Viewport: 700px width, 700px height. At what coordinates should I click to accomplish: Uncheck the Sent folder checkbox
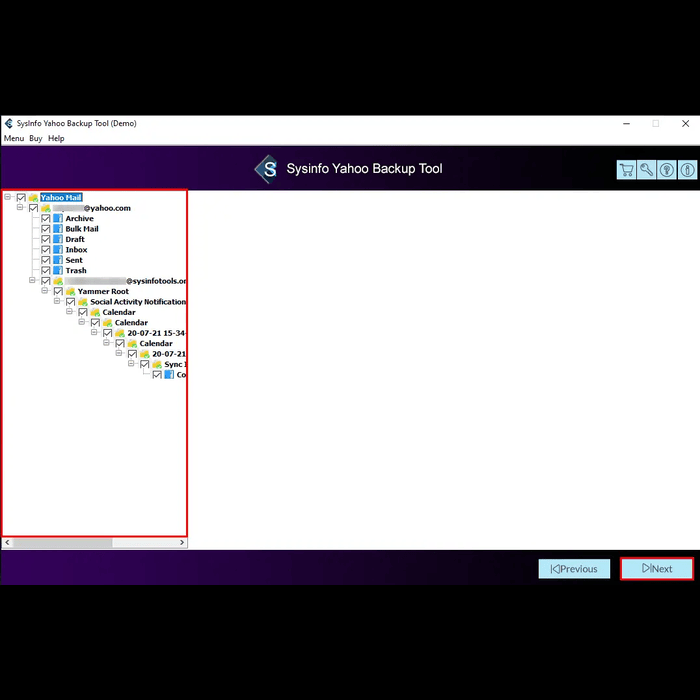pyautogui.click(x=46, y=260)
